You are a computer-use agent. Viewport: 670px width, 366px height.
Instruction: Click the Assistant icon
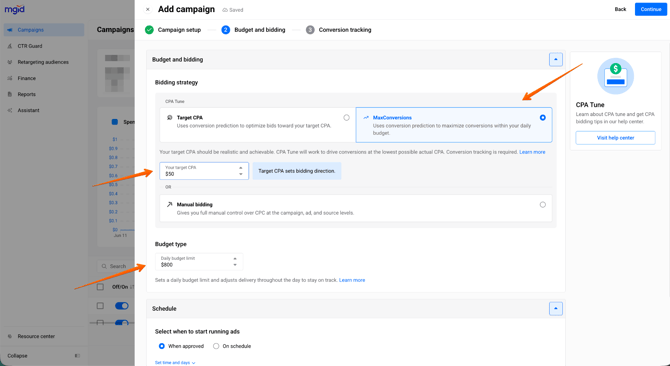pos(10,110)
